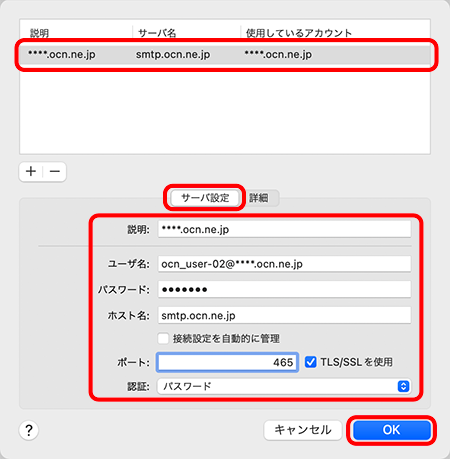Viewport: 450px width, 459px height.
Task: Select the 認証 パスワード combo box
Action: (284, 386)
